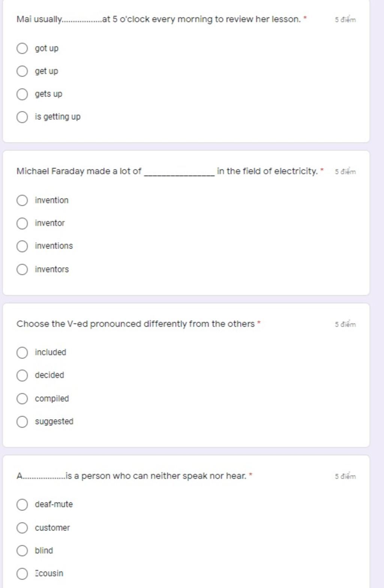The image size is (384, 588).
Task: Select the "suggested" answer
Action: [22, 421]
